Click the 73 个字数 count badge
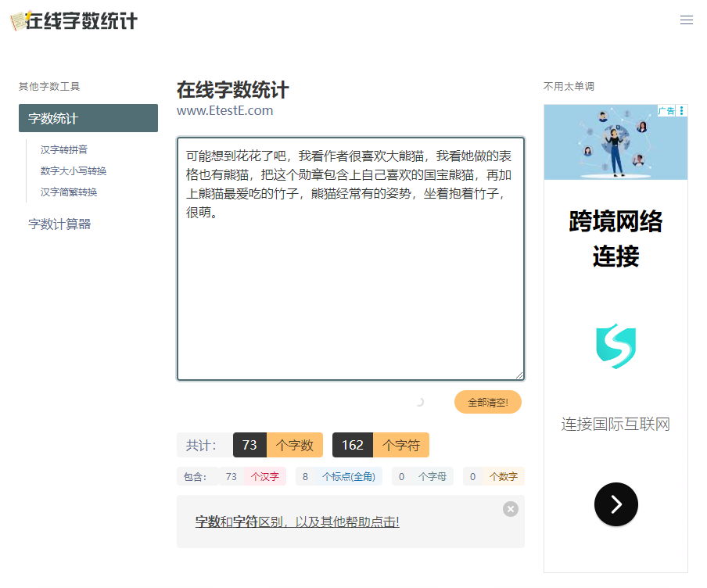The height and width of the screenshot is (588, 707). click(278, 445)
